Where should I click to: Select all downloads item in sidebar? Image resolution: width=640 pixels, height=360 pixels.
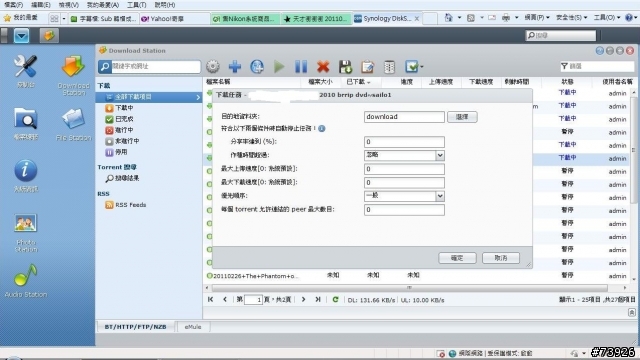[x=149, y=97]
